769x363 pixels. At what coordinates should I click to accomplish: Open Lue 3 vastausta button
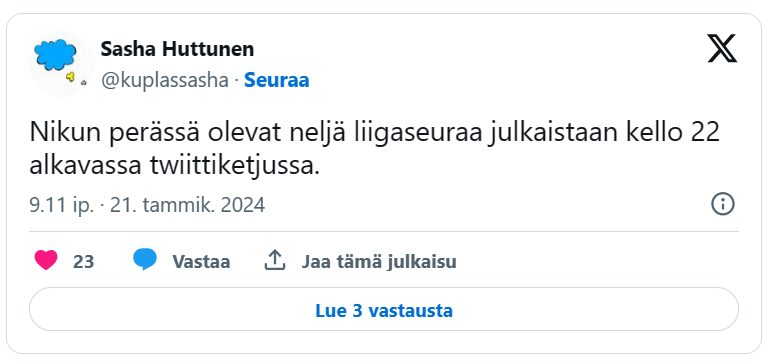point(384,309)
